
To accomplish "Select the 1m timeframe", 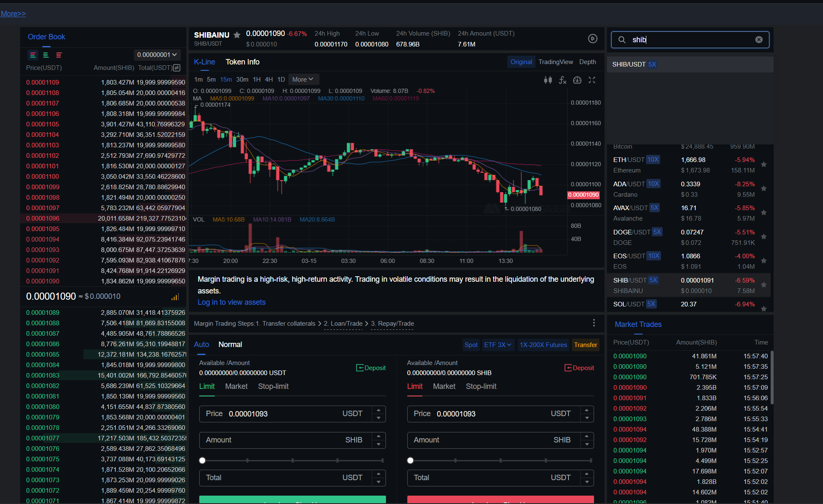I will (198, 80).
